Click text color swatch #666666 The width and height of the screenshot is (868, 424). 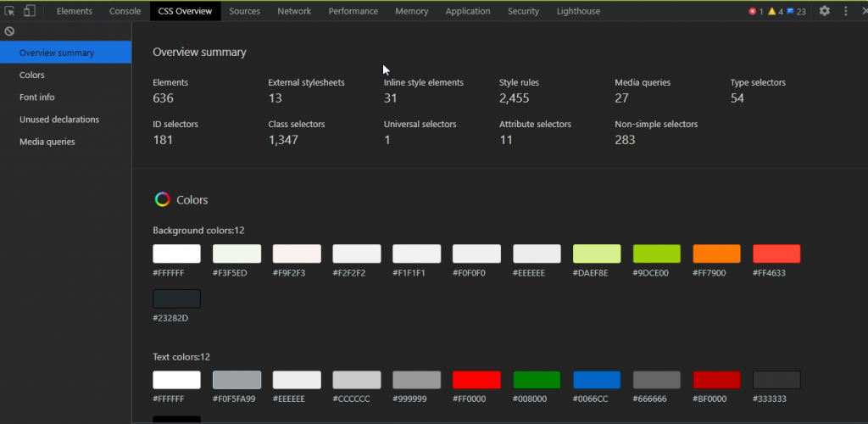point(657,380)
